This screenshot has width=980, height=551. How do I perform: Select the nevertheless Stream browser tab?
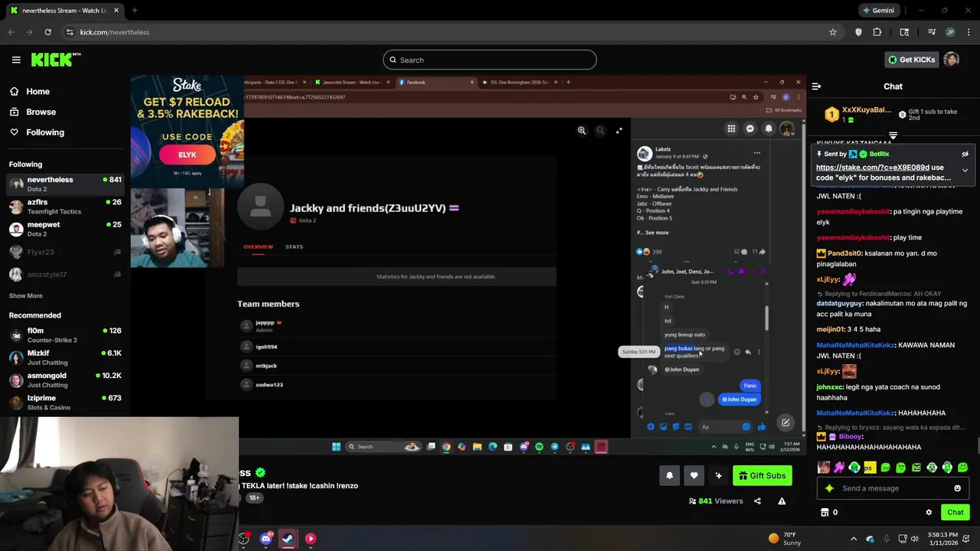65,11
